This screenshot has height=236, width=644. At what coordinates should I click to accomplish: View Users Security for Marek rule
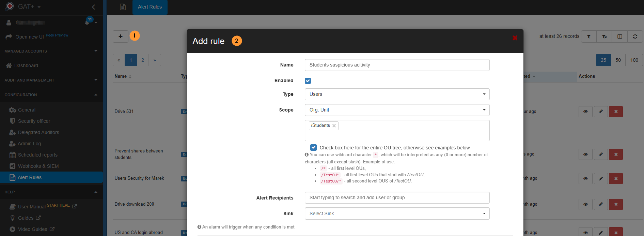click(585, 178)
